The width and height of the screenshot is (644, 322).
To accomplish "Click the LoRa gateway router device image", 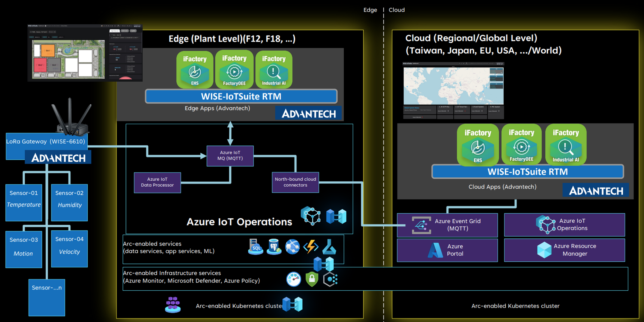I will pyautogui.click(x=71, y=117).
